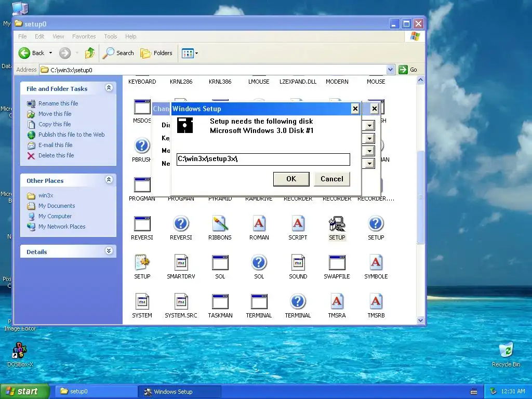Select the SOUND driver file
Screen dimensions: 532x399
click(298, 263)
